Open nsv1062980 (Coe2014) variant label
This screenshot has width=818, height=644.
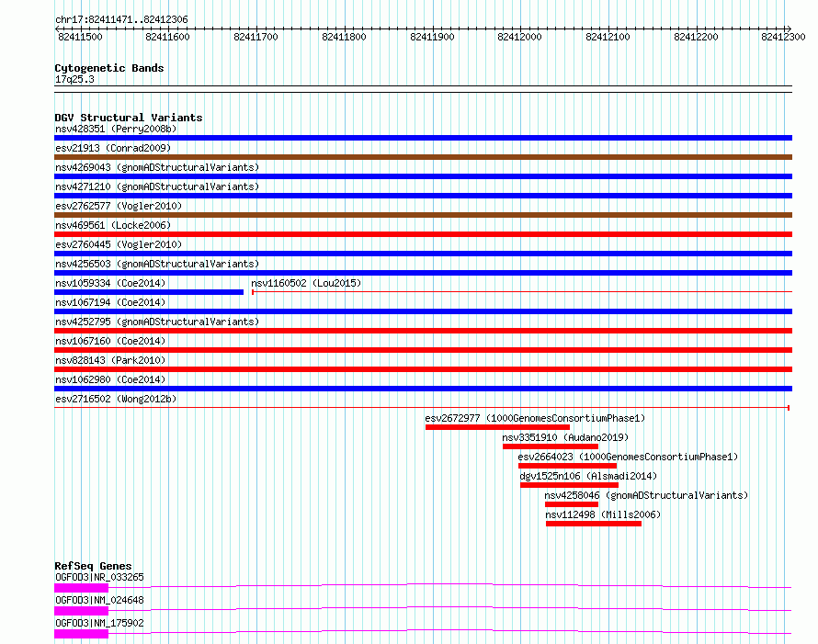pyautogui.click(x=110, y=379)
